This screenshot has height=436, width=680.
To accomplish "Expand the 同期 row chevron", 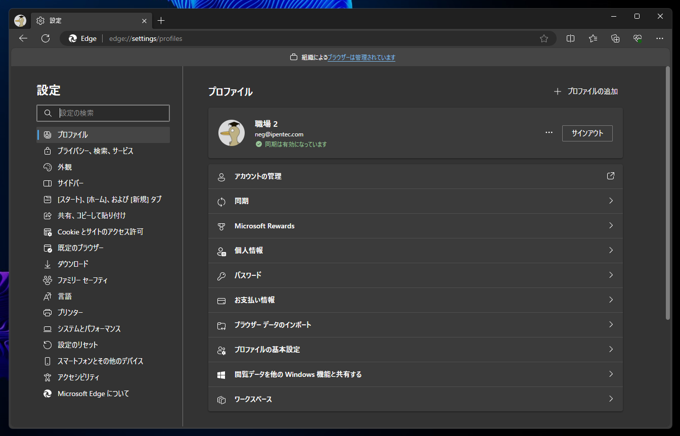I will pos(611,201).
